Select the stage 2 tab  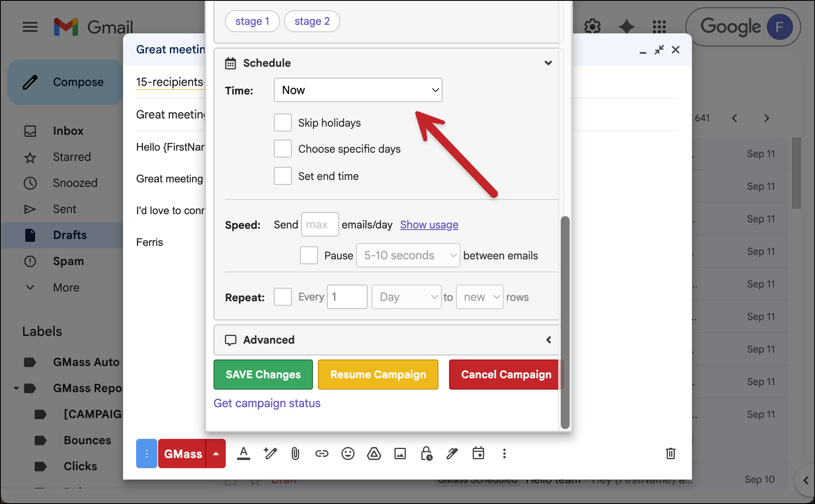(312, 21)
